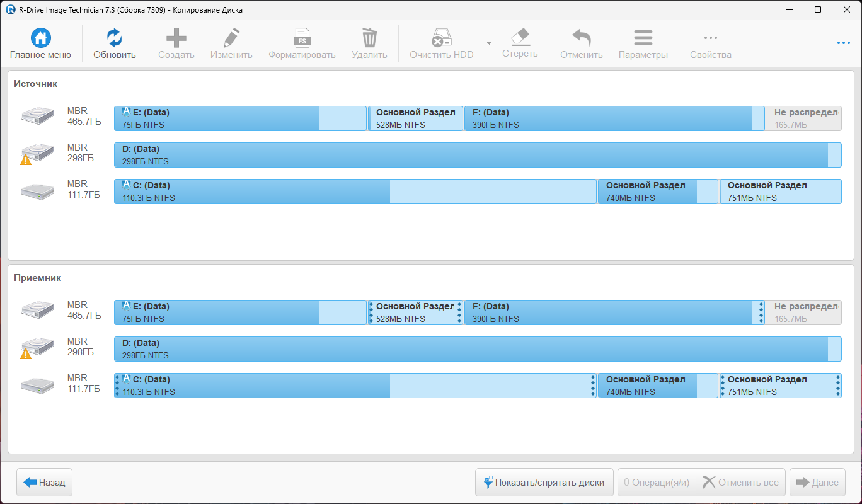The width and height of the screenshot is (862, 504).
Task: Select the 298ГБ warning disk icon in Приемник
Action: click(x=37, y=348)
